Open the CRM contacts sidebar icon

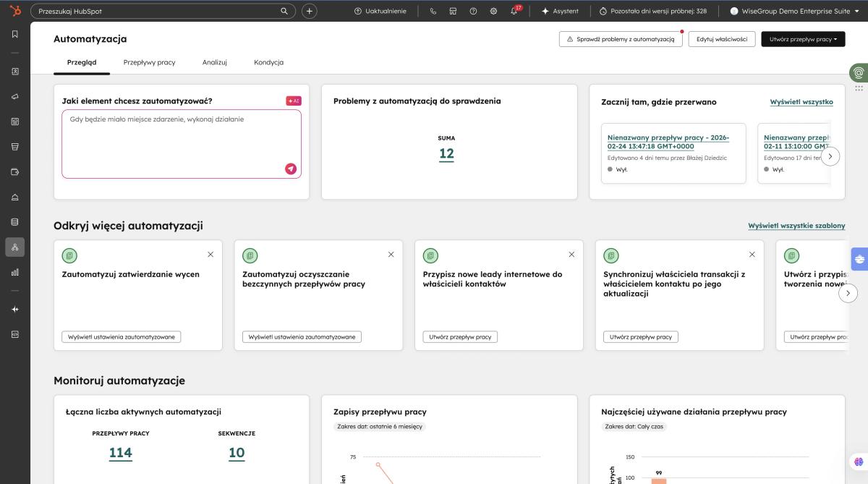(x=15, y=72)
